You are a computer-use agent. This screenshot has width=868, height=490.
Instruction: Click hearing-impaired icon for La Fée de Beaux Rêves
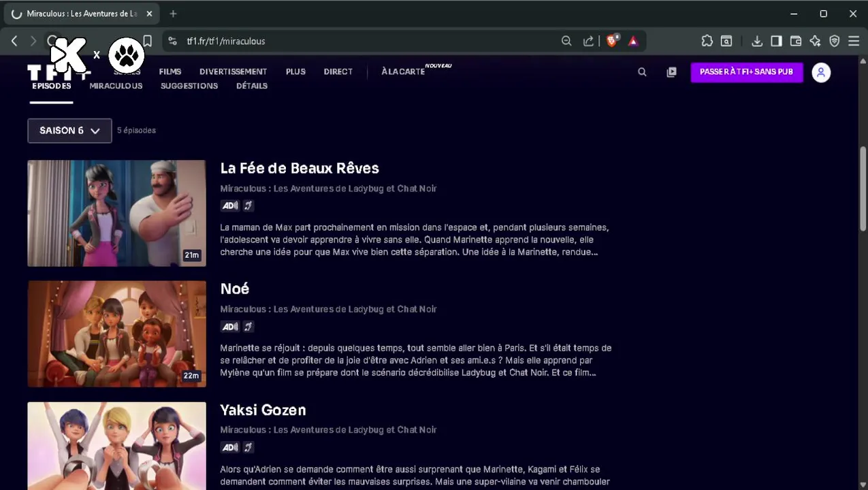pos(248,206)
